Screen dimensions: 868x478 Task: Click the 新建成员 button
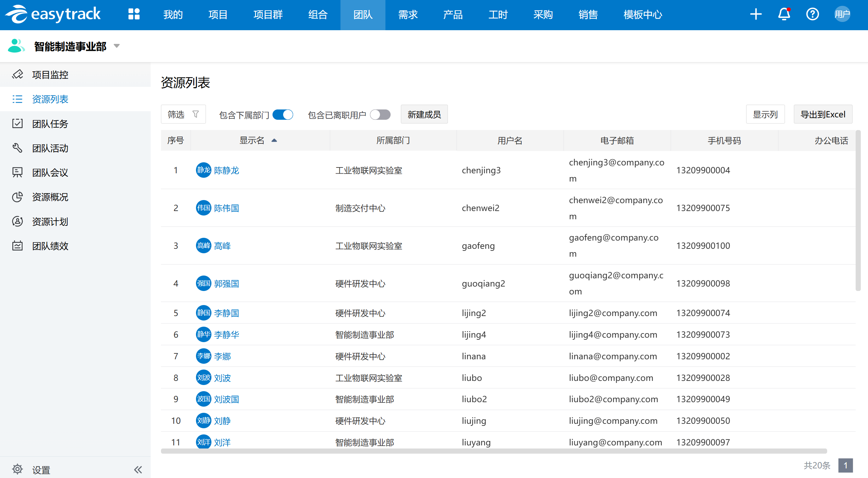[424, 114]
